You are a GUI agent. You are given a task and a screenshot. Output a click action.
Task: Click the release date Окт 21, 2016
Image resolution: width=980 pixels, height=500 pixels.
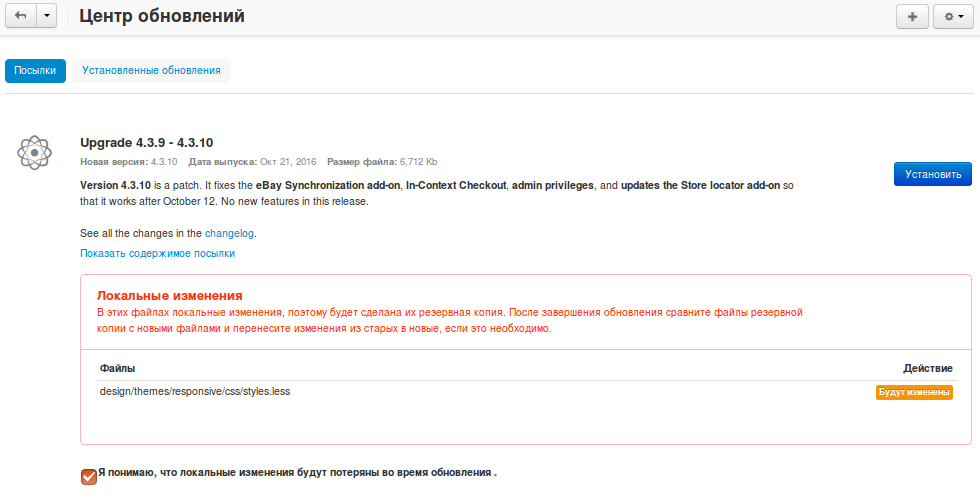pos(287,162)
